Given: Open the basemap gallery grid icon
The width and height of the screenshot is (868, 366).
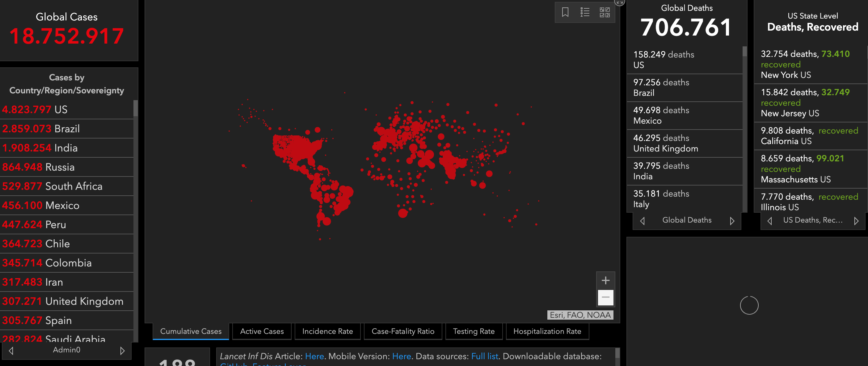Looking at the screenshot, I should [x=605, y=12].
